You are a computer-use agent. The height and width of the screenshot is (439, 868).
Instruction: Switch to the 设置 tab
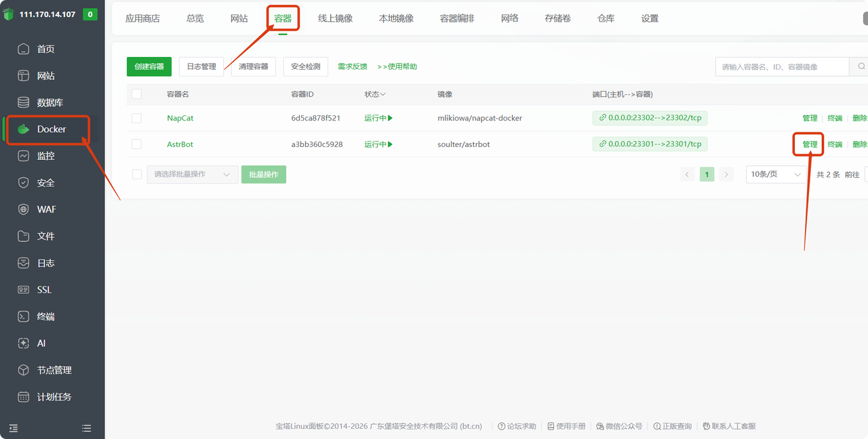point(650,18)
